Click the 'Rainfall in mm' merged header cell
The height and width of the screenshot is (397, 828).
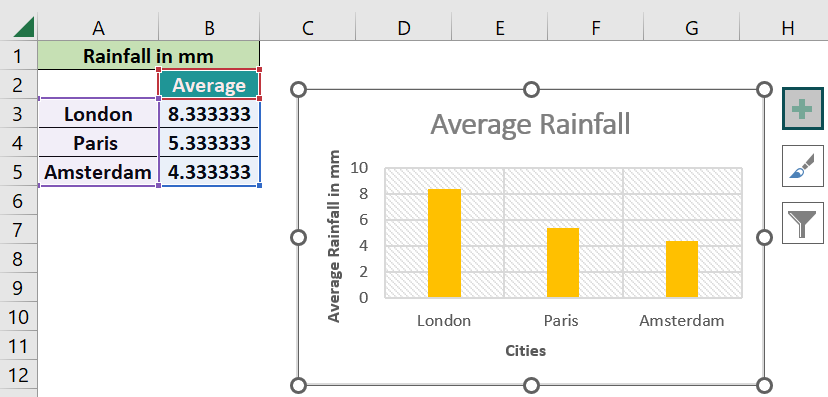[x=148, y=55]
